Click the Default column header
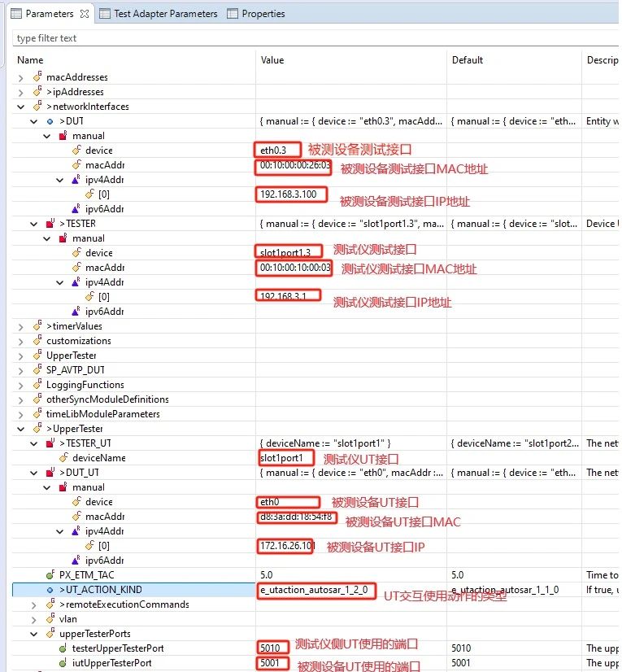 pyautogui.click(x=468, y=60)
